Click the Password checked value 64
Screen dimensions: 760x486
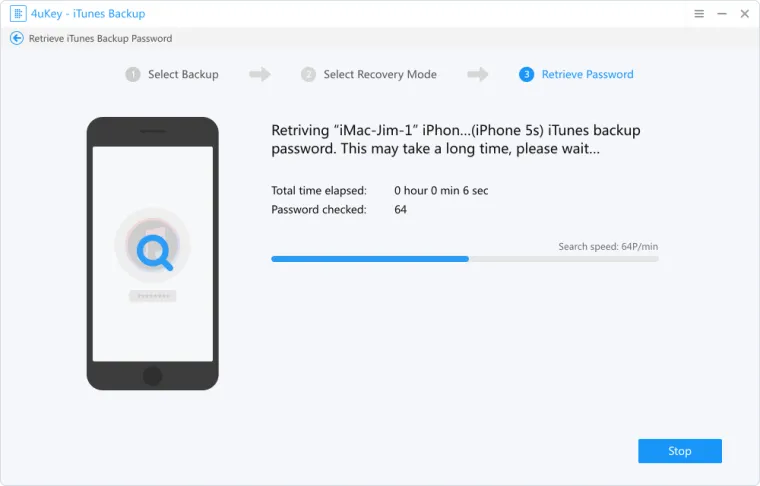(x=400, y=209)
